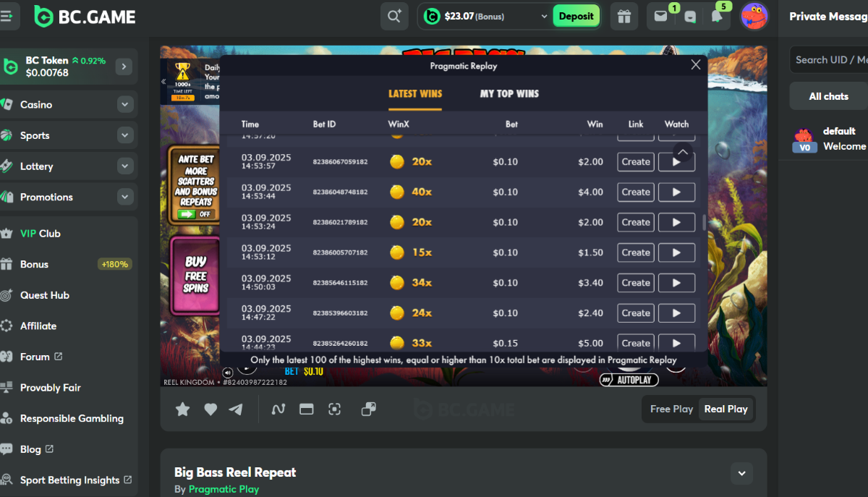
Task: Click Bet ID 82386005707182
Action: tap(340, 252)
